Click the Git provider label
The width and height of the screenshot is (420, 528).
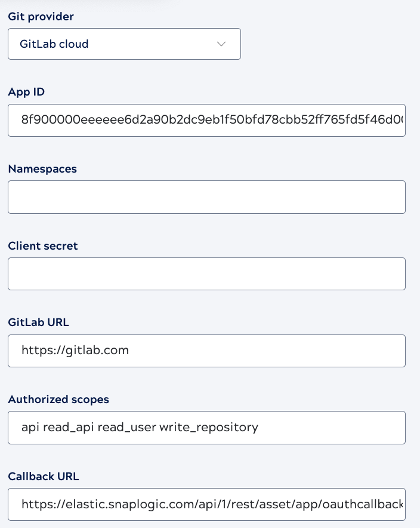(40, 17)
